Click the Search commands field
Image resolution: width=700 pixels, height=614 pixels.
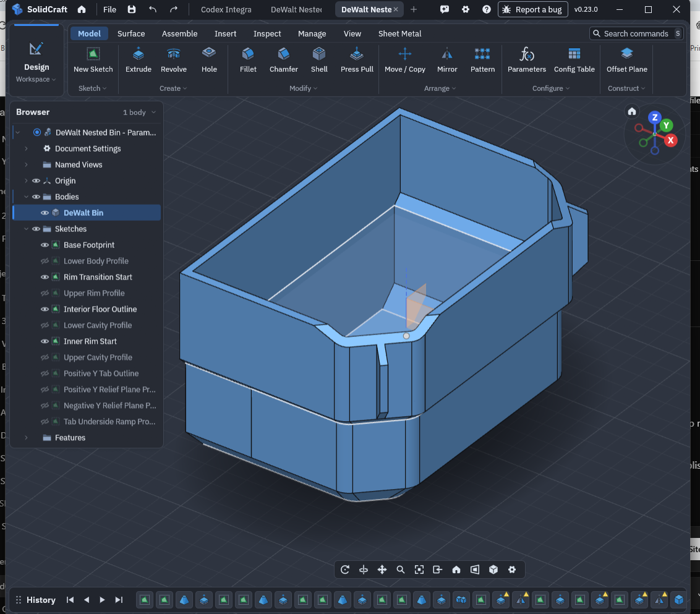[x=636, y=33]
